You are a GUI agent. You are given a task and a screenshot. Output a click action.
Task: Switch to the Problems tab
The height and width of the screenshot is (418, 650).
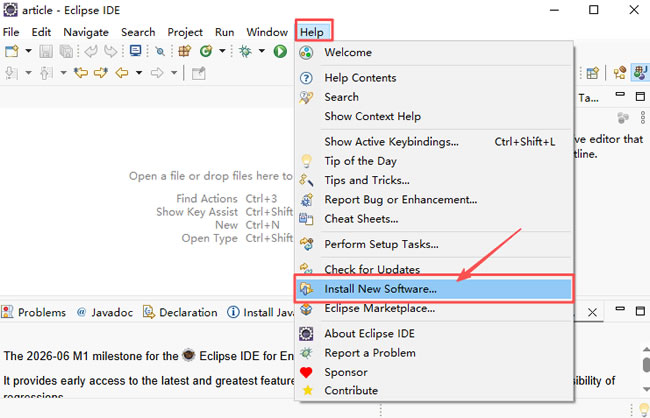pyautogui.click(x=41, y=312)
